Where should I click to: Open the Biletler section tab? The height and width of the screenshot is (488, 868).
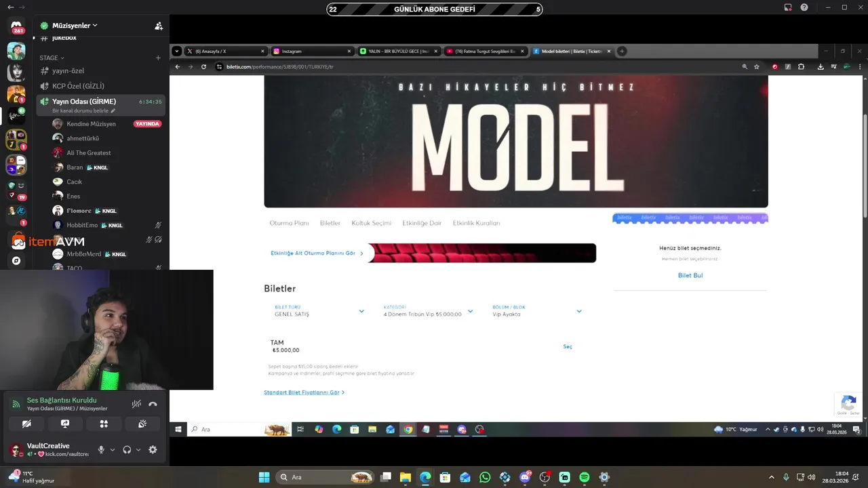pyautogui.click(x=330, y=223)
